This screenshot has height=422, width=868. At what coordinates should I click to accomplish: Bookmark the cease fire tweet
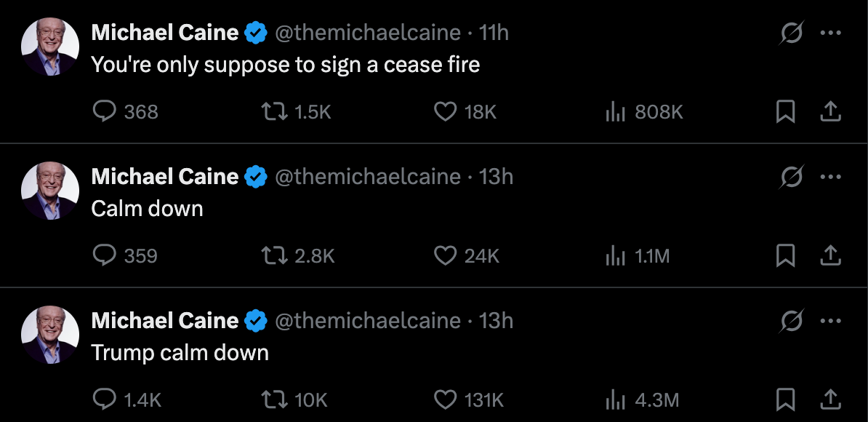pos(785,111)
